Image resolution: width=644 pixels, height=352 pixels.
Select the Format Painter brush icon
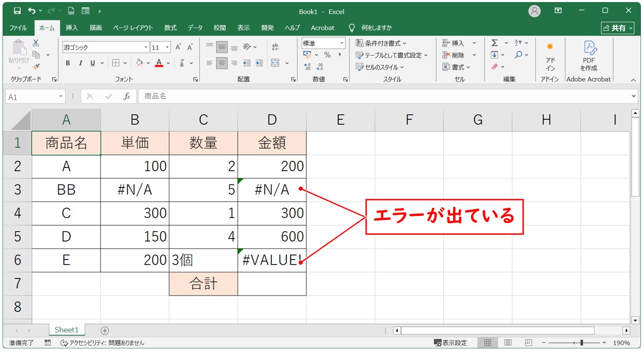coord(36,66)
